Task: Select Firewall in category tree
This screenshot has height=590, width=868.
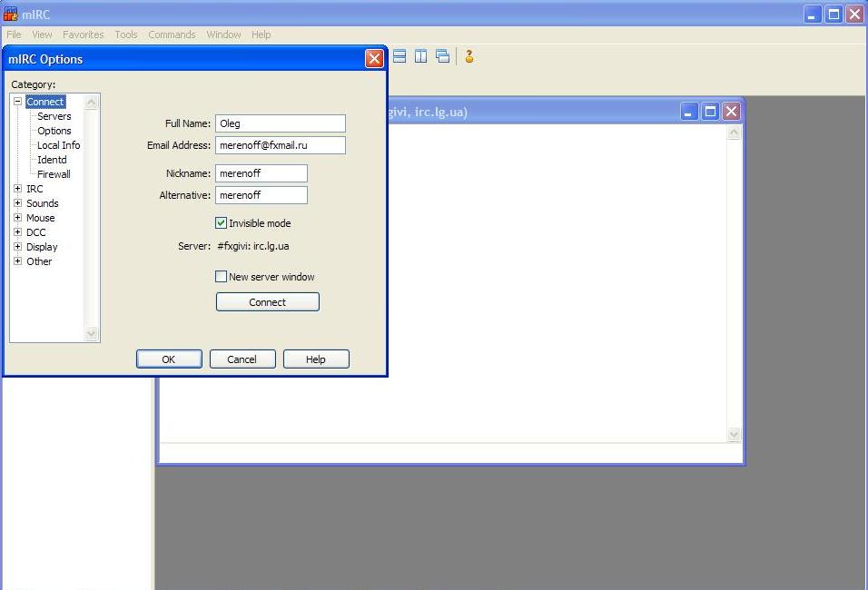Action: pos(54,173)
